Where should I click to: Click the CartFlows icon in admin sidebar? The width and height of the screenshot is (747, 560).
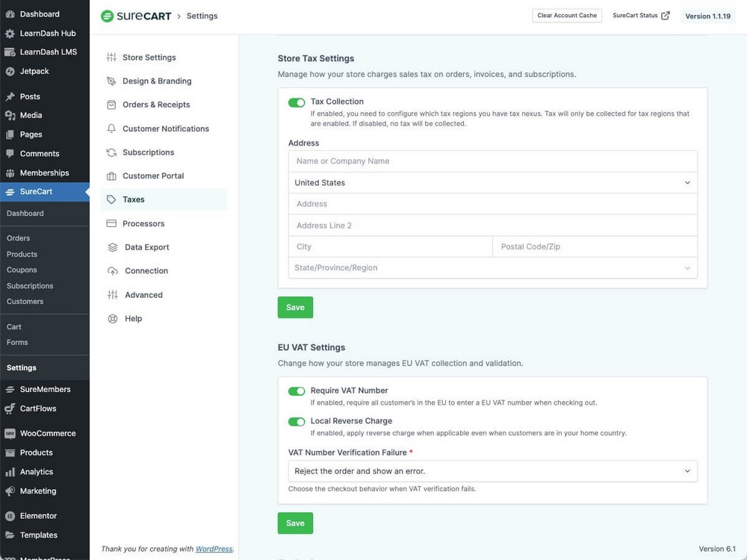(x=10, y=408)
